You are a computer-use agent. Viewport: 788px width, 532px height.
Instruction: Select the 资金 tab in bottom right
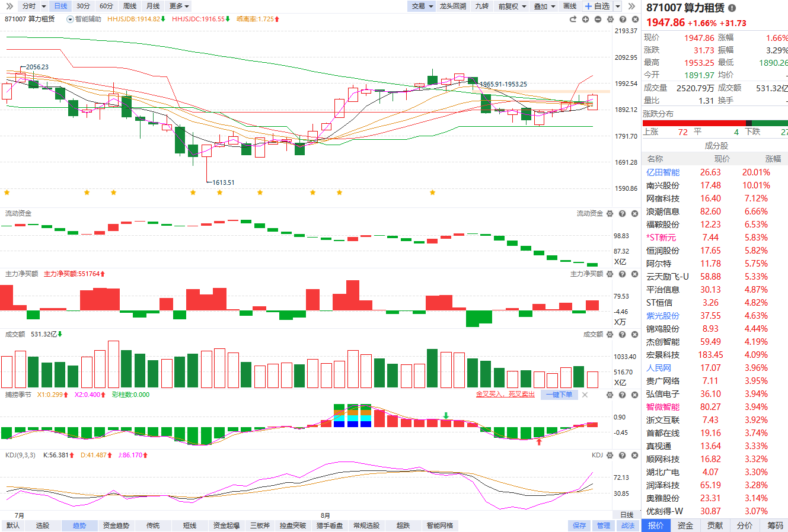pos(685,525)
